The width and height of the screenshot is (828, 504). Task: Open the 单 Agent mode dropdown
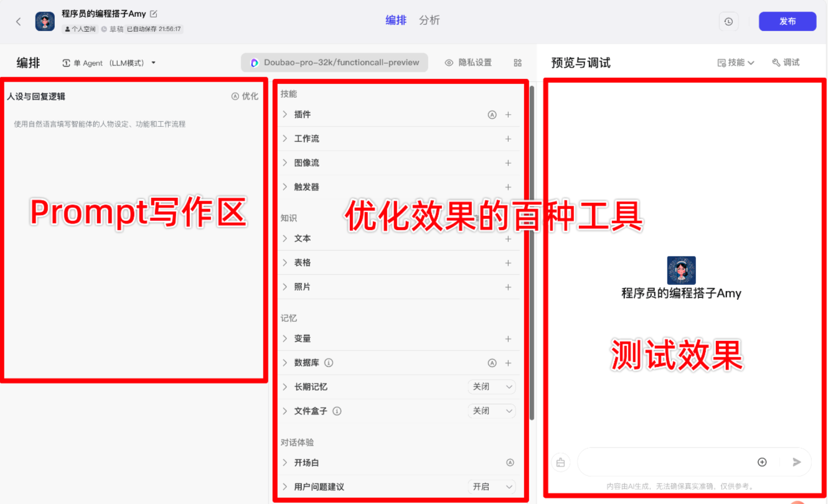point(110,63)
